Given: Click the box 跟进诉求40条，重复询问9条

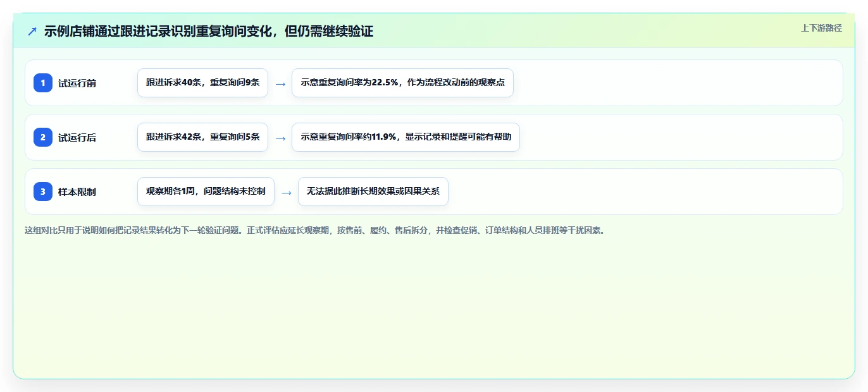Looking at the screenshot, I should tap(202, 83).
